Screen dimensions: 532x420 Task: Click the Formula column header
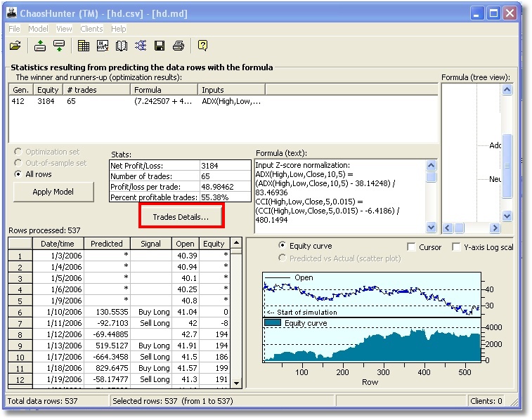coord(164,90)
